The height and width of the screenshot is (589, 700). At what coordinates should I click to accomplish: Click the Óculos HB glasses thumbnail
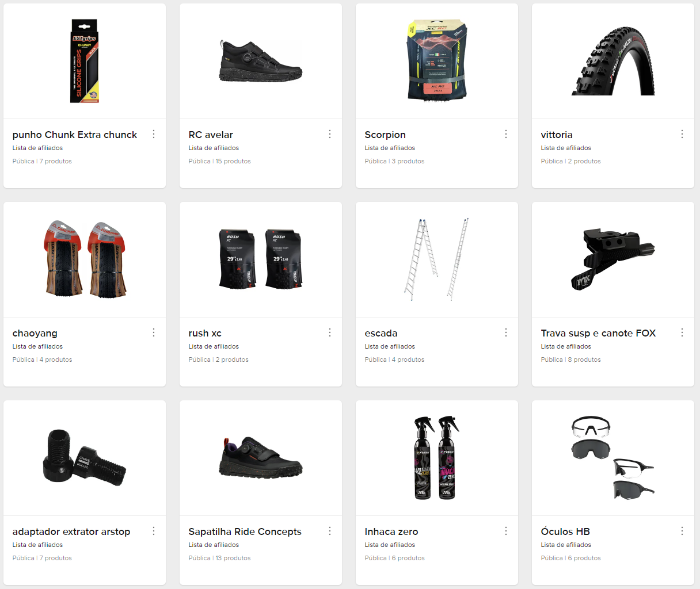(x=613, y=458)
